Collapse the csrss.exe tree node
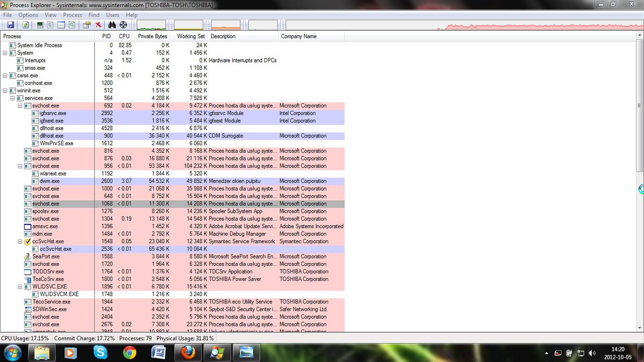This screenshot has height=362, width=644. [x=5, y=75]
